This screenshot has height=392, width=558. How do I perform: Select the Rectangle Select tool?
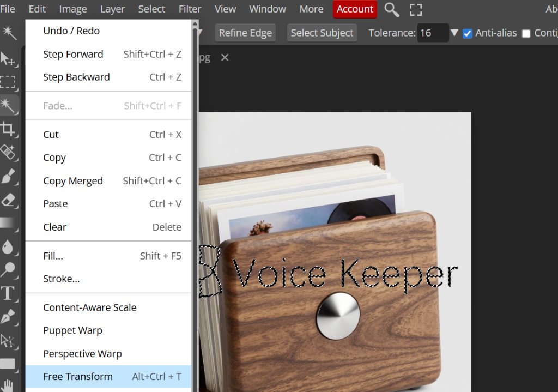tap(8, 82)
